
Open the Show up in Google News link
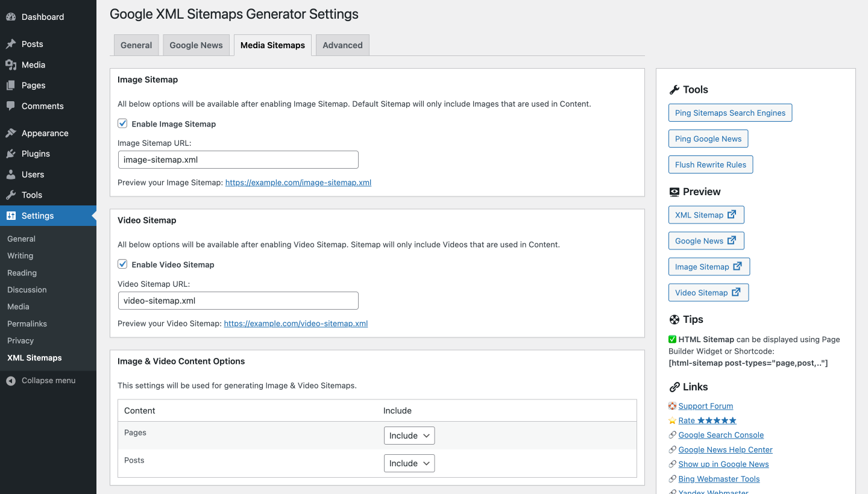point(723,464)
